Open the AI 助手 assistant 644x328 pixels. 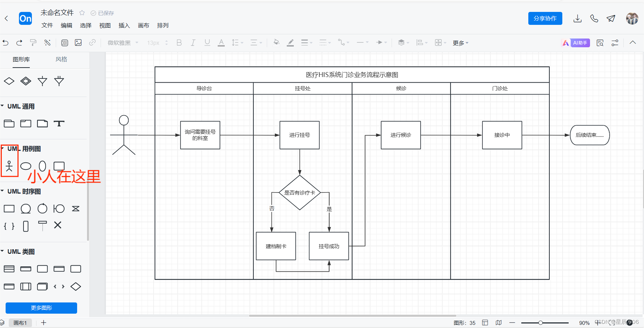(x=576, y=42)
